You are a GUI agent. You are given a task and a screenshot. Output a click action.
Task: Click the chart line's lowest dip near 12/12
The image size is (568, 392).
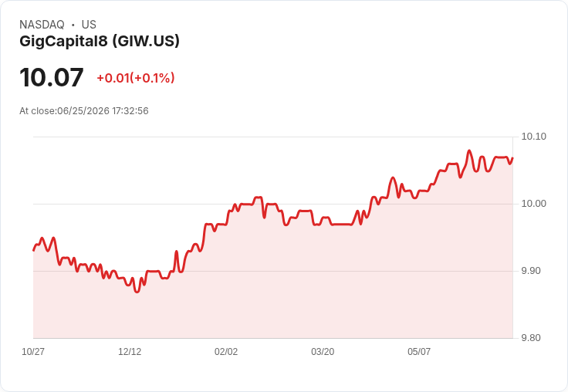137,291
